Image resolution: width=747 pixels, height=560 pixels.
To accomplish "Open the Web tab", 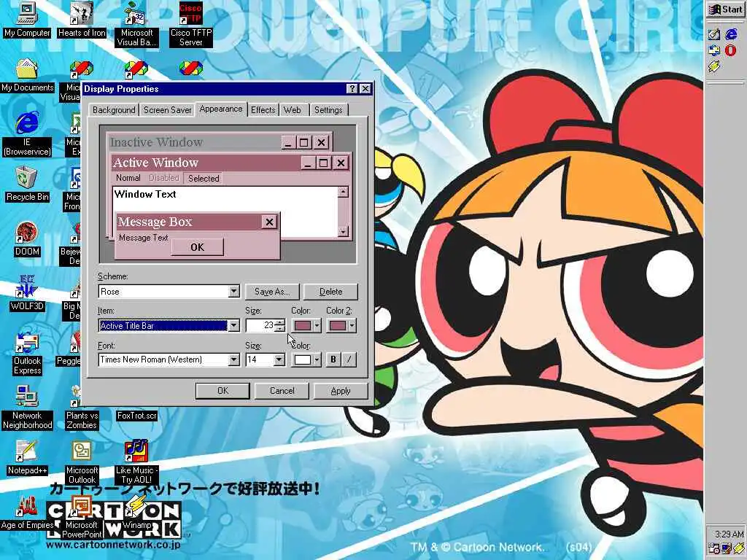I will 292,110.
